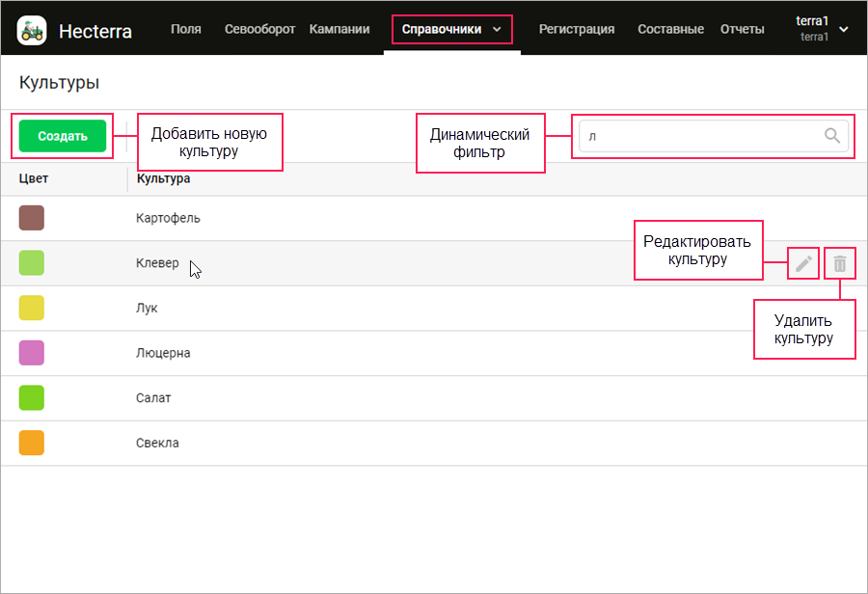Screen dimensions: 868x594
Task: Click the trash icon to delete Клевер
Action: 840,263
